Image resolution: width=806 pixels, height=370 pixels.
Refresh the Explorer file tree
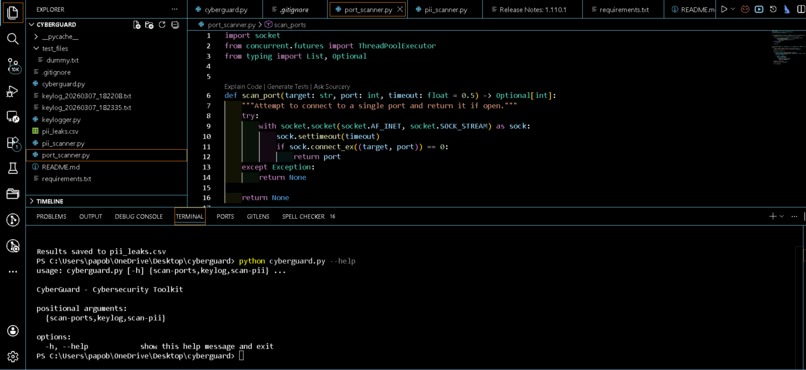[x=162, y=25]
